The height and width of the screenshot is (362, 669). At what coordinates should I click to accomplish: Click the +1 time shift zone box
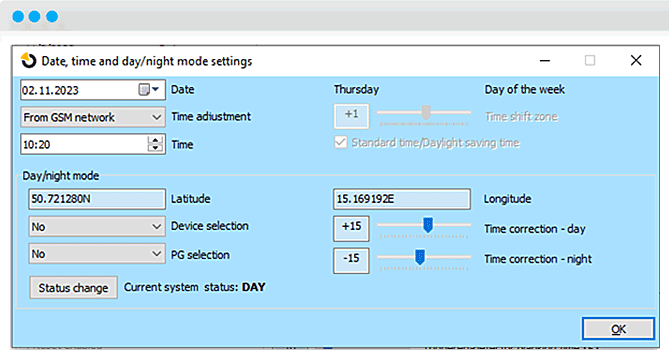[351, 116]
